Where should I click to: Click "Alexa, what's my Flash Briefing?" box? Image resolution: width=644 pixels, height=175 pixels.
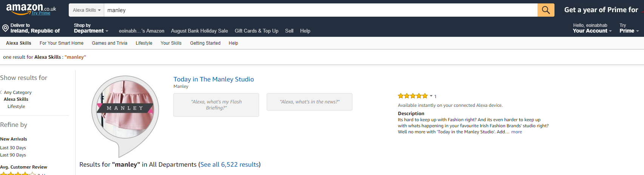coord(216,105)
